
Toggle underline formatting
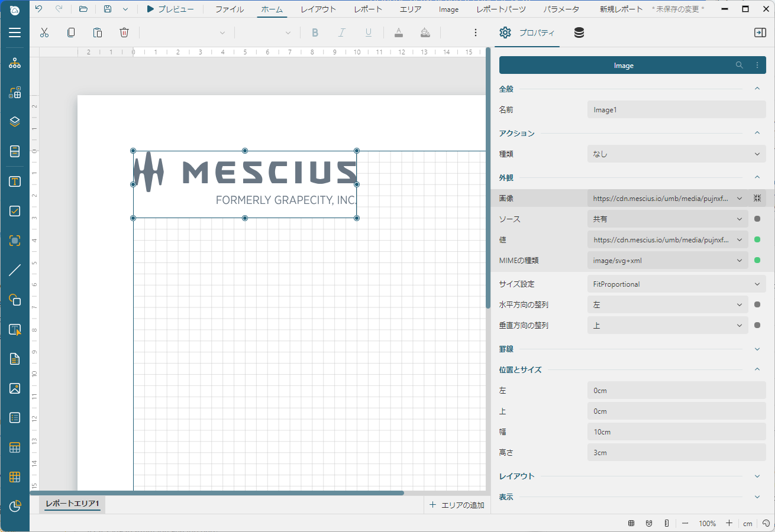(369, 33)
